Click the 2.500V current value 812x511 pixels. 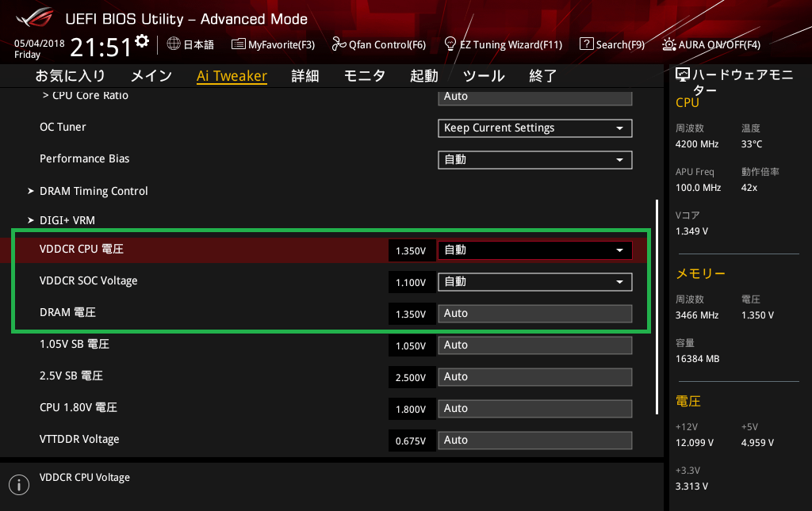(412, 378)
